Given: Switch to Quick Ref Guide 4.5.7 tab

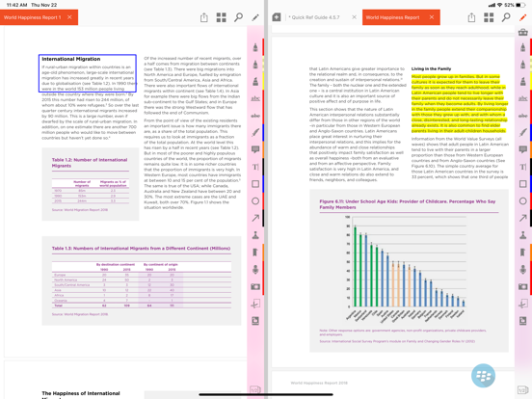Looking at the screenshot, I should coord(314,17).
